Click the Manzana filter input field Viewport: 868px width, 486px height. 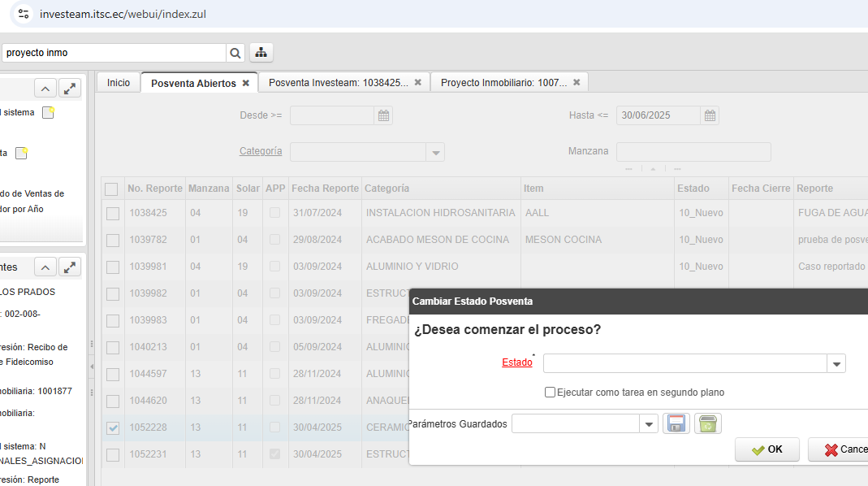[693, 152]
